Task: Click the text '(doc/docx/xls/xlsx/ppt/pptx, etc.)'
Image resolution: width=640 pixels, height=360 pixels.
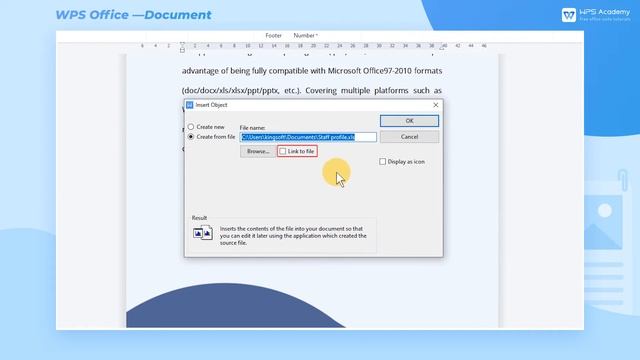Action: click(241, 91)
